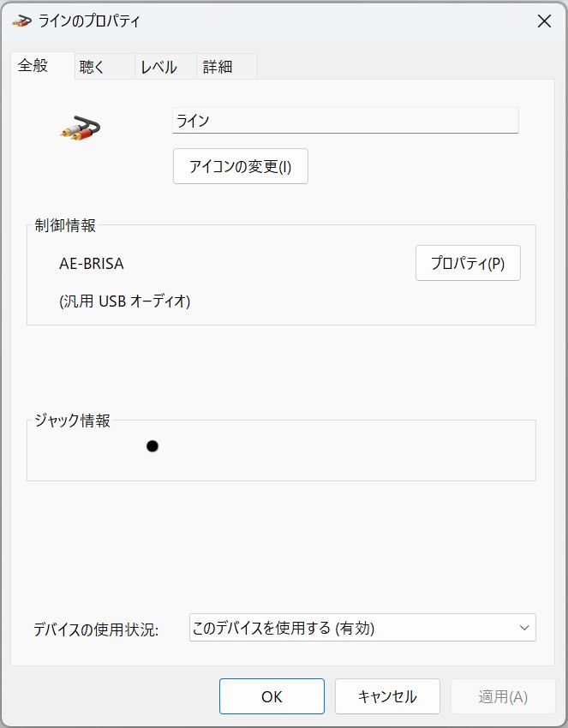Click the (汎用 USB オーディオ) label
The height and width of the screenshot is (728, 568).
[124, 301]
